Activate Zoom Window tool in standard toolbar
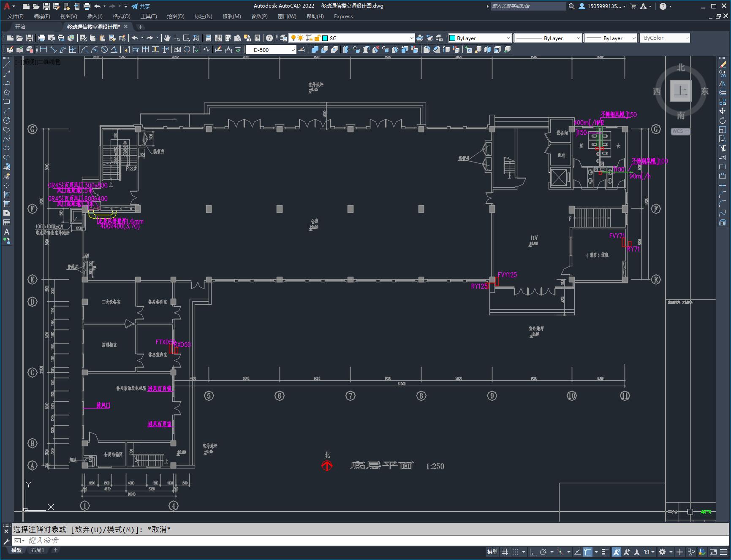This screenshot has height=560, width=731. tap(187, 38)
